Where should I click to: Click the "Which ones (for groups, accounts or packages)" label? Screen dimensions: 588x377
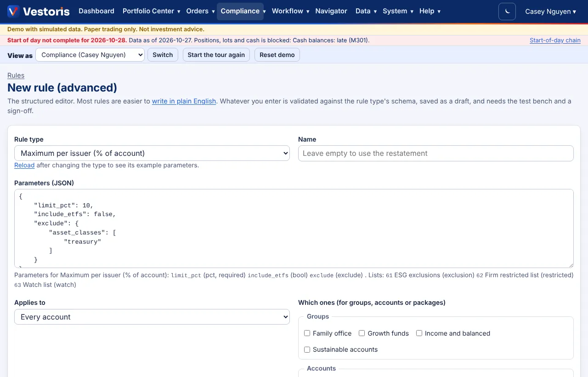372,303
